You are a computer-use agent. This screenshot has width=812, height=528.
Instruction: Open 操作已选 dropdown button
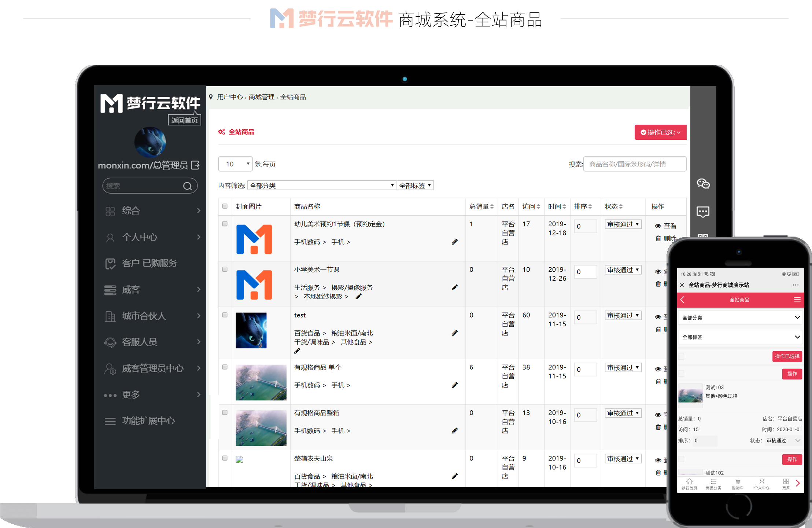point(660,132)
